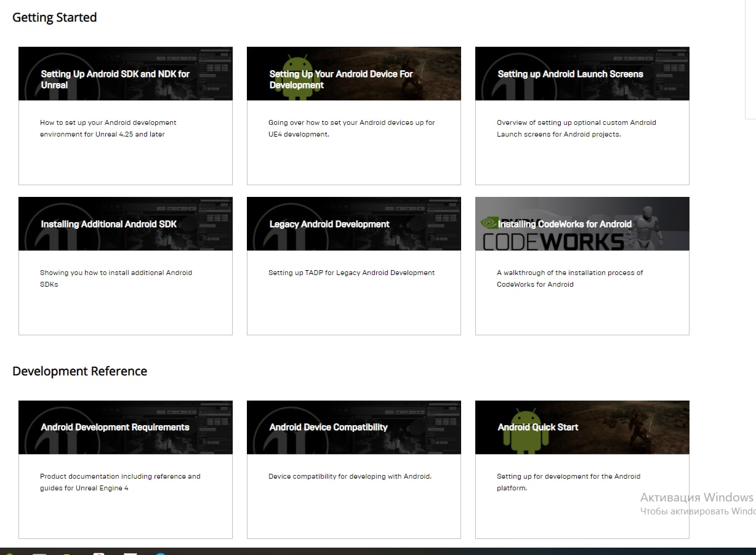Click text 'Product documentation including reference and guides'
Viewport: 756px width, 555px height.
click(120, 482)
